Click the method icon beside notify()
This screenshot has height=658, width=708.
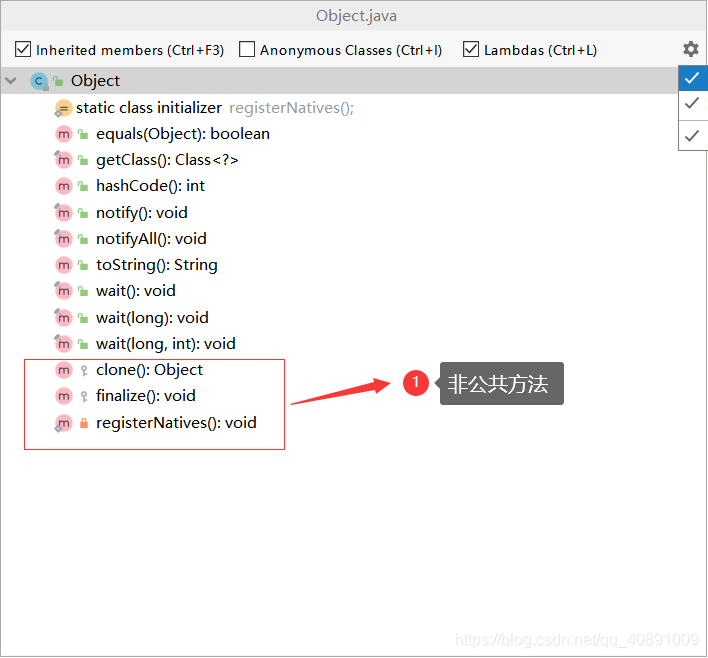(64, 213)
